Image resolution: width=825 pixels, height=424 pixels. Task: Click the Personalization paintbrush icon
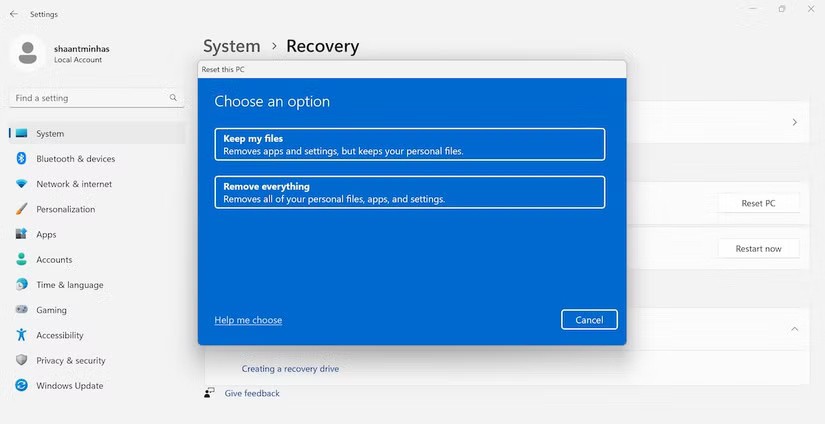[22, 209]
